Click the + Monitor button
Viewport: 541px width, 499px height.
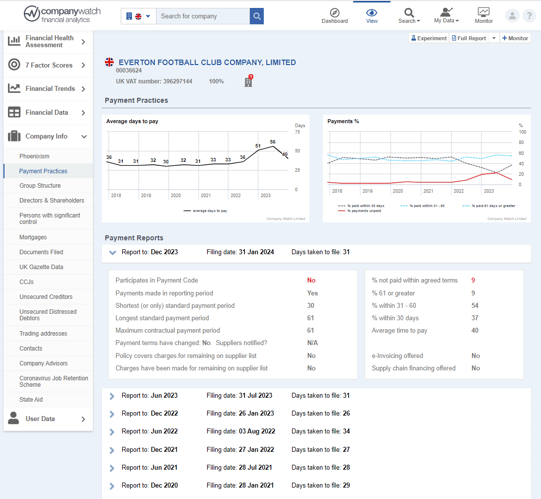pyautogui.click(x=515, y=38)
